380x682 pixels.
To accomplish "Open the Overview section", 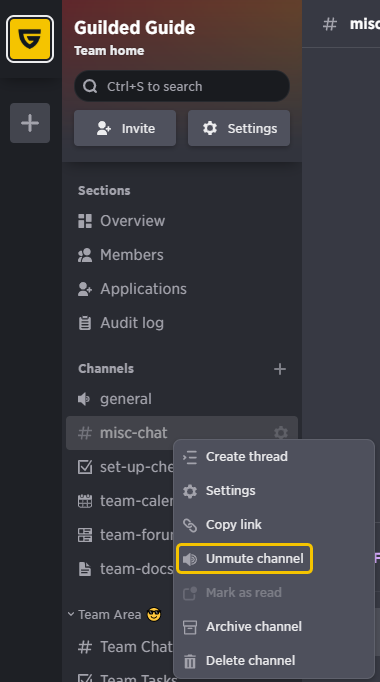I will pos(182,221).
